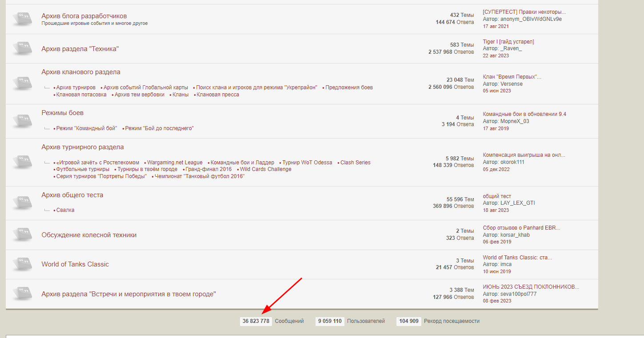Open the Архив блога разработчиков forum
Image resolution: width=644 pixels, height=338 pixels.
tap(84, 16)
